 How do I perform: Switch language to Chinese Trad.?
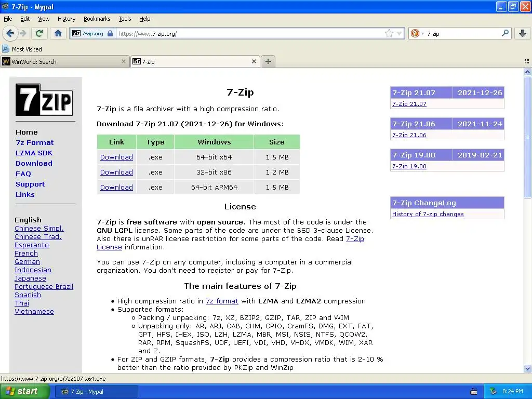[38, 236]
